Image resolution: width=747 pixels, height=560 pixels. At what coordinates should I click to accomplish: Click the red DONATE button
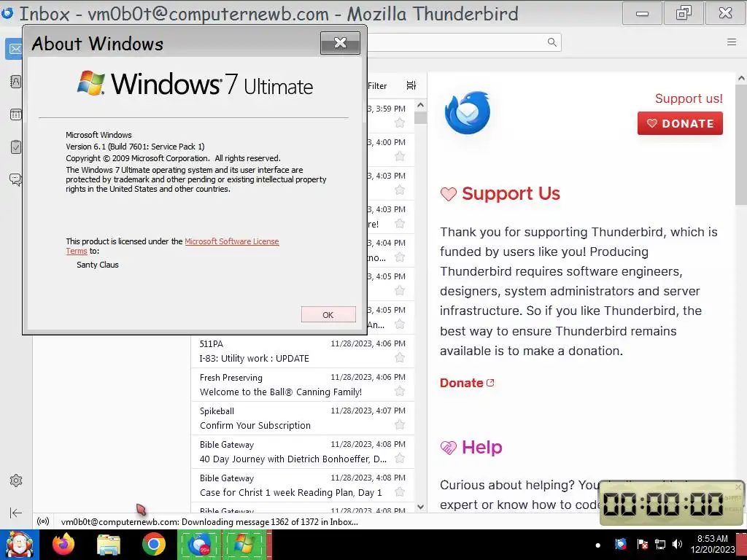pos(680,123)
